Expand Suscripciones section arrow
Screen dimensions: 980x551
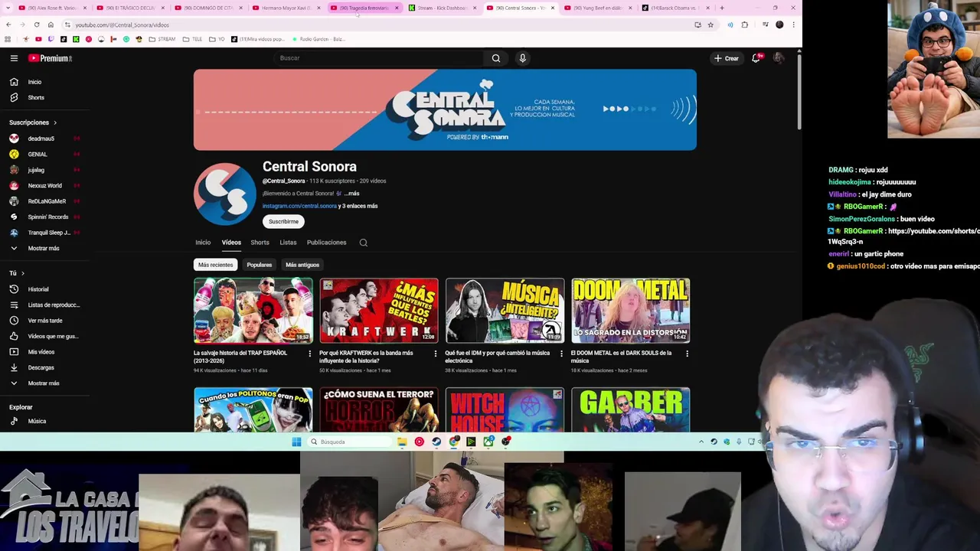[54, 122]
